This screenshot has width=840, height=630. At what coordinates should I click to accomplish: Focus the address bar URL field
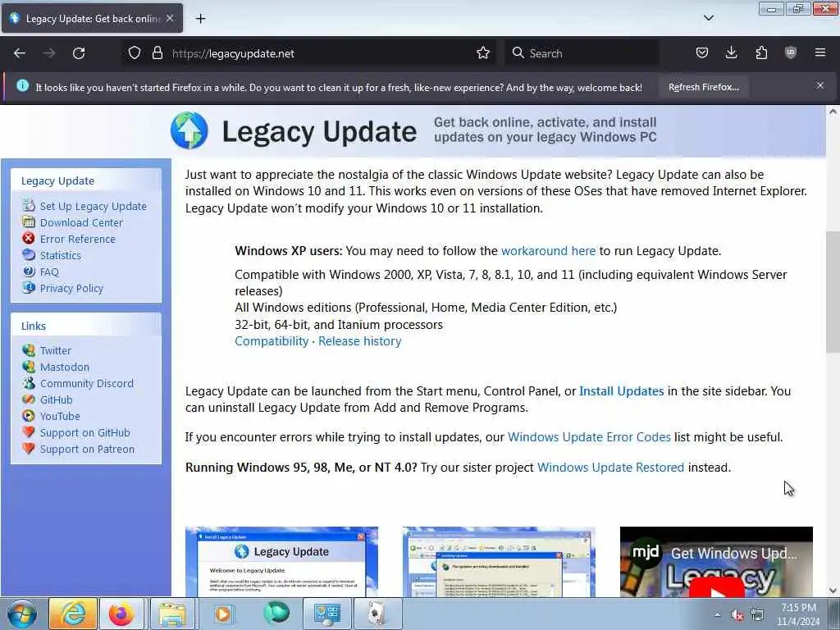(322, 53)
